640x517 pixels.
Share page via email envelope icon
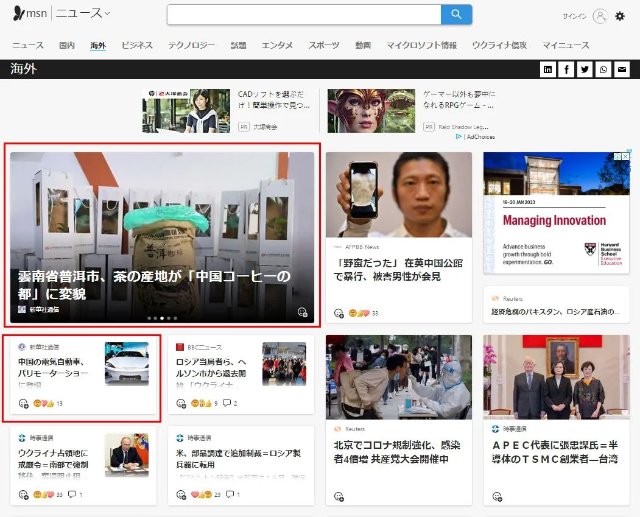pyautogui.click(x=622, y=69)
